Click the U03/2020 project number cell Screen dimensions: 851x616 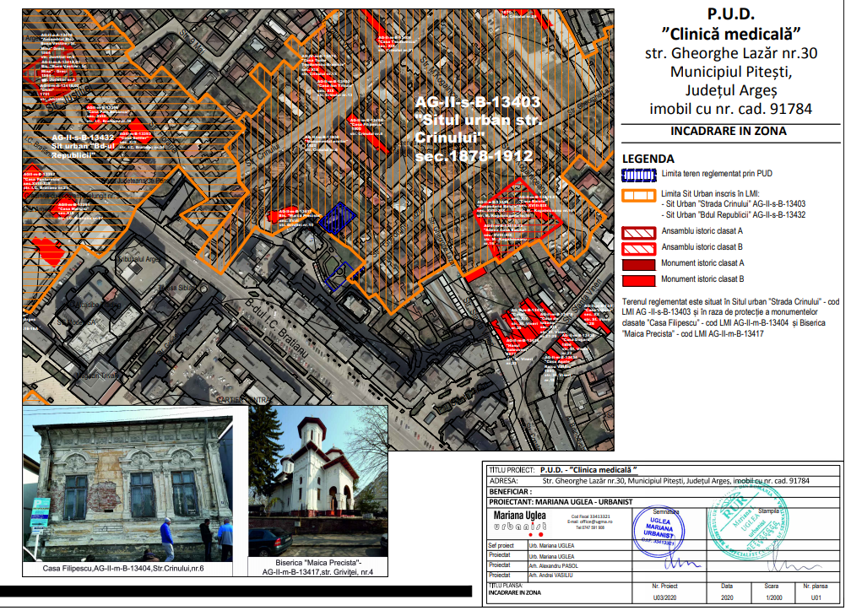(665, 596)
